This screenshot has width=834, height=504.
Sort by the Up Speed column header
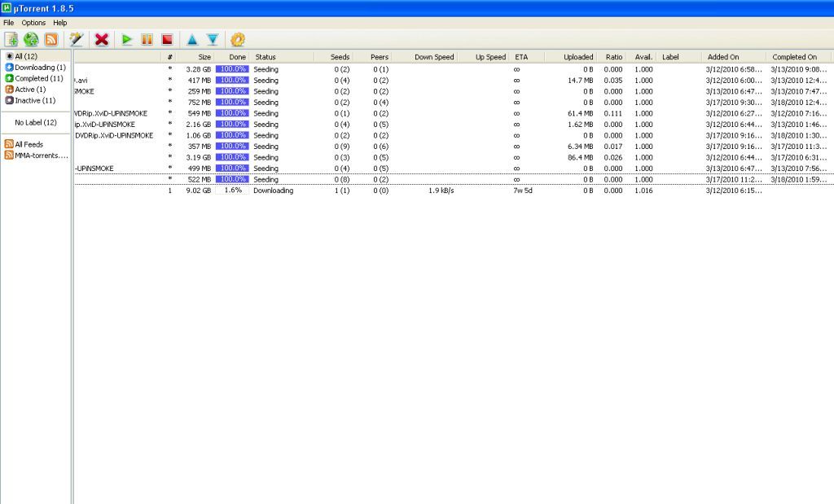484,57
